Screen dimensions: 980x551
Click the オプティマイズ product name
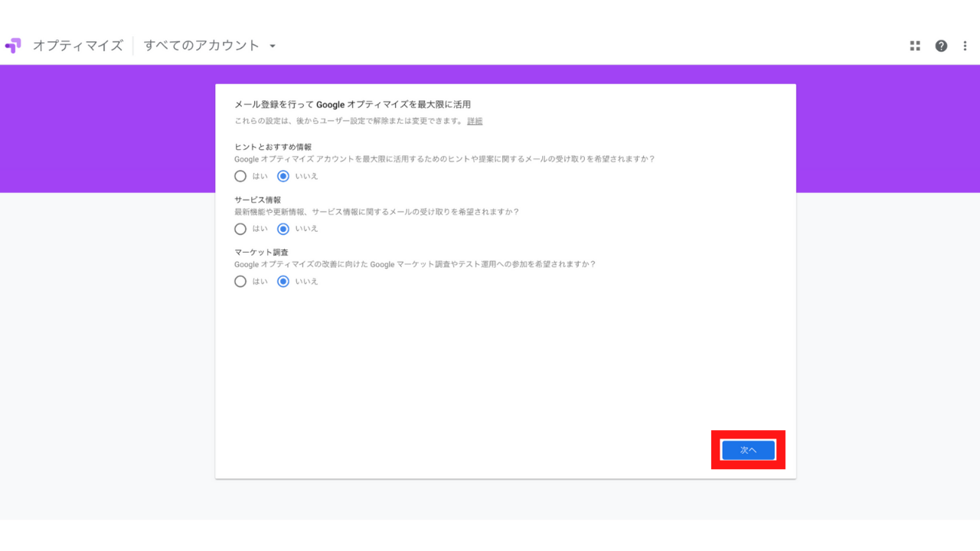point(77,46)
